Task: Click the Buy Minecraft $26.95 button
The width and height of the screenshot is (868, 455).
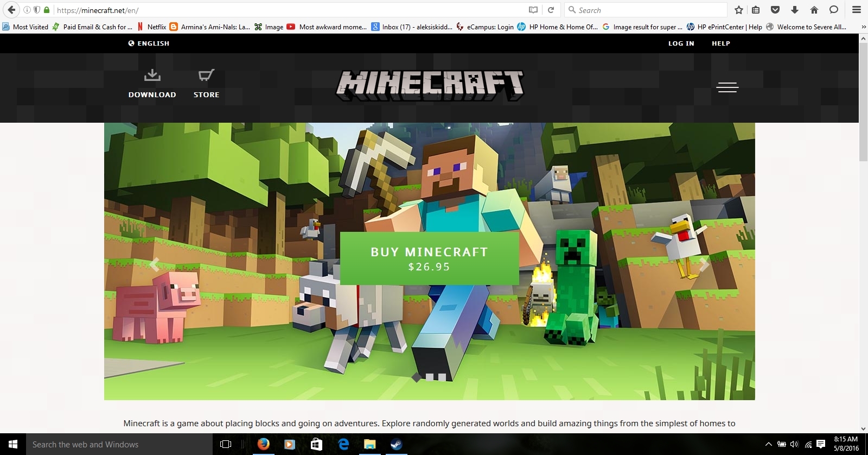Action: coord(429,258)
